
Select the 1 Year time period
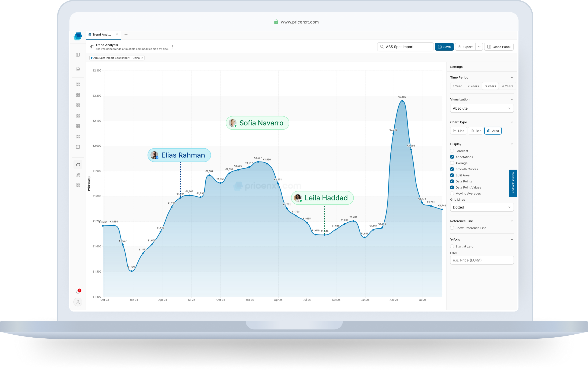click(x=457, y=86)
